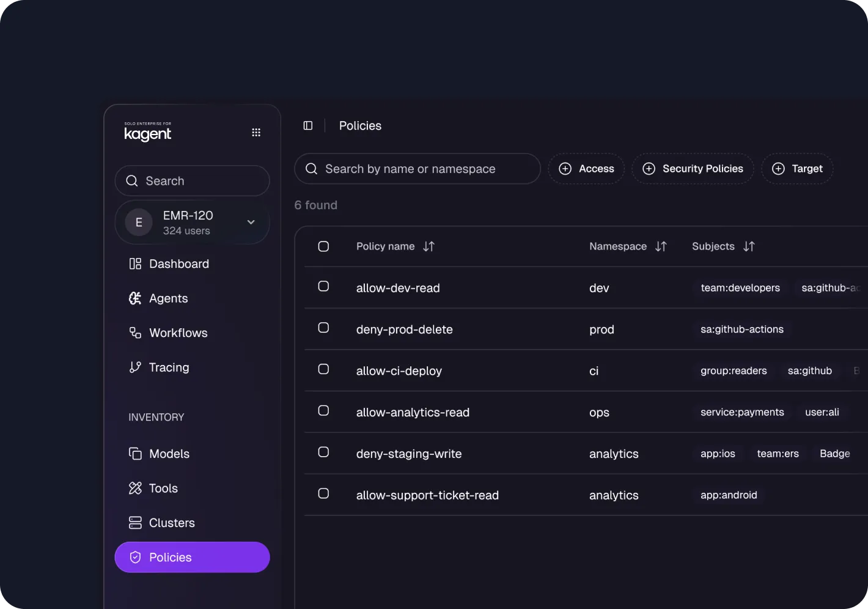This screenshot has width=868, height=609.
Task: Open Workflows from the sidebar
Action: point(192,333)
